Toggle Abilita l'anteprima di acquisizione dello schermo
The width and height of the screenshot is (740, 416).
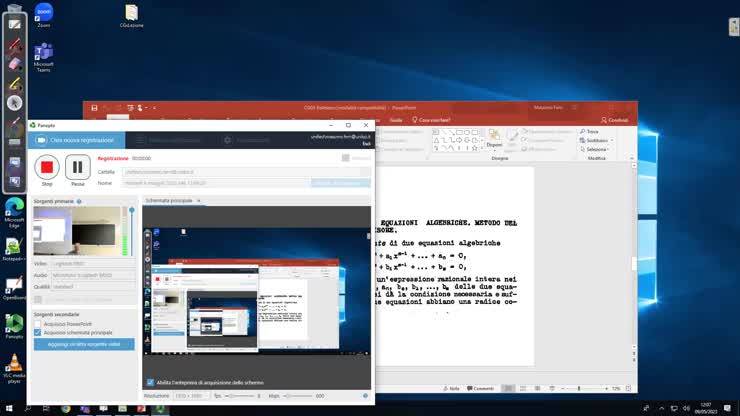click(x=151, y=382)
